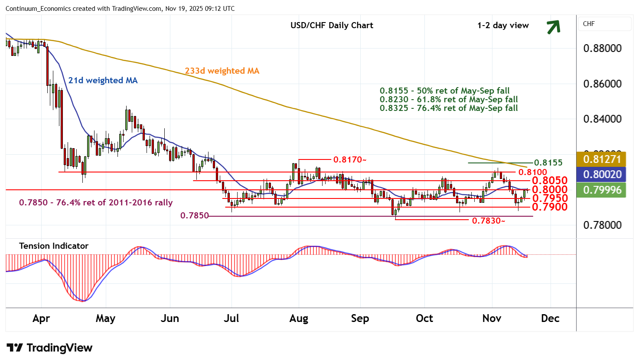Image resolution: width=639 pixels, height=364 pixels.
Task: Click the 0.8155 retracement level label
Action: (x=548, y=162)
